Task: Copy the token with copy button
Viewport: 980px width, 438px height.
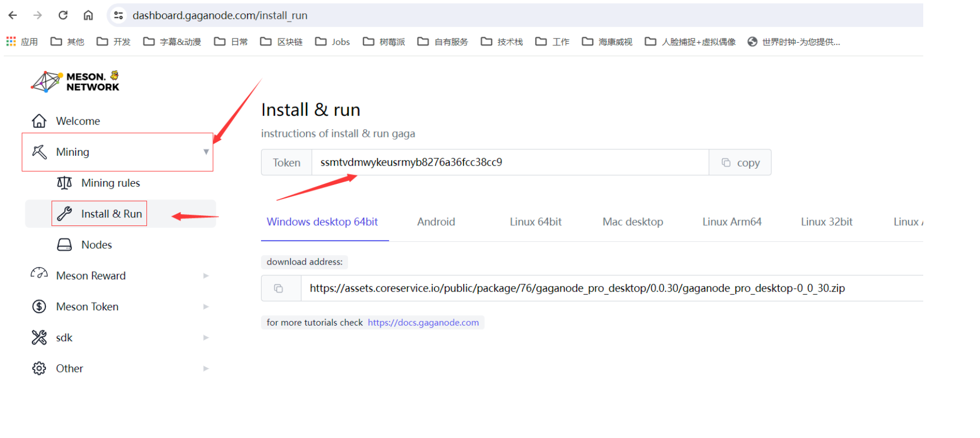Action: click(740, 162)
